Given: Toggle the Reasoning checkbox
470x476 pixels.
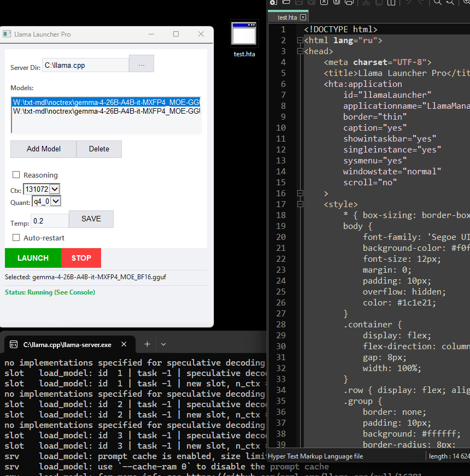Looking at the screenshot, I should pyautogui.click(x=16, y=175).
